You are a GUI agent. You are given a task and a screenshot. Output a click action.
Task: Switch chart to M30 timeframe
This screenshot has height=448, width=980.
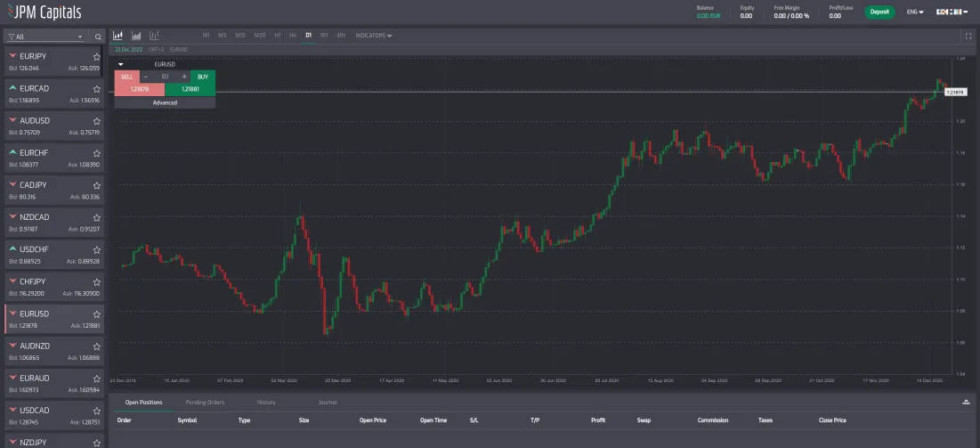pyautogui.click(x=259, y=36)
